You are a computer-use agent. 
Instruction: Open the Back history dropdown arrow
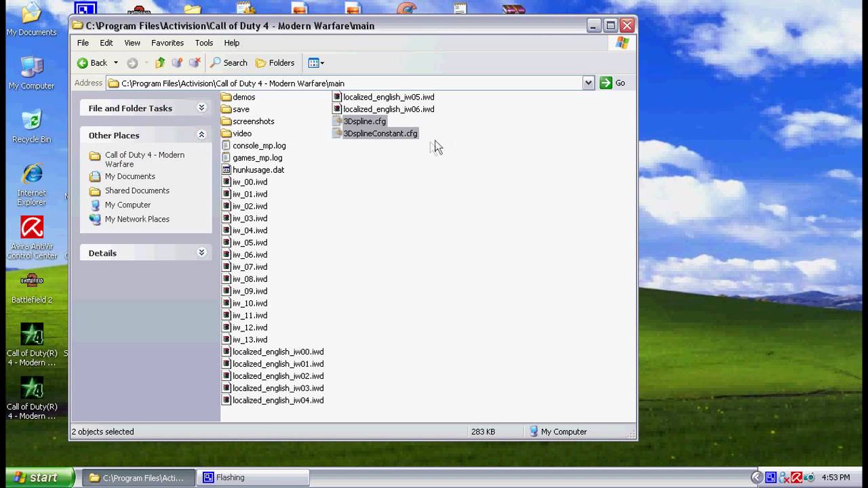point(115,63)
